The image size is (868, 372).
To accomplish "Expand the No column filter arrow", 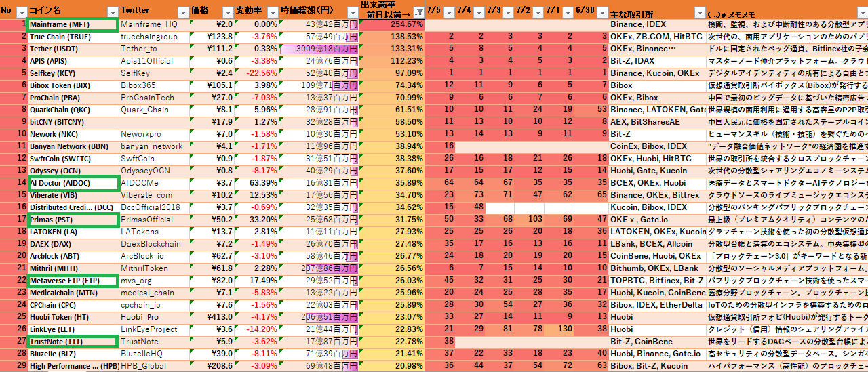I will pos(21,12).
